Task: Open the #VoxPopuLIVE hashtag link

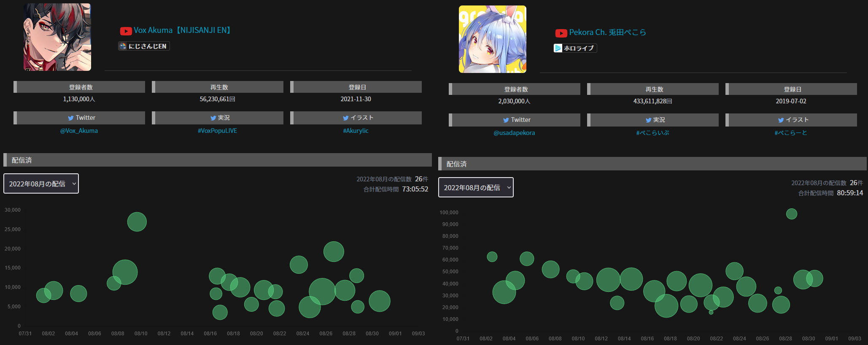Action: pos(217,131)
